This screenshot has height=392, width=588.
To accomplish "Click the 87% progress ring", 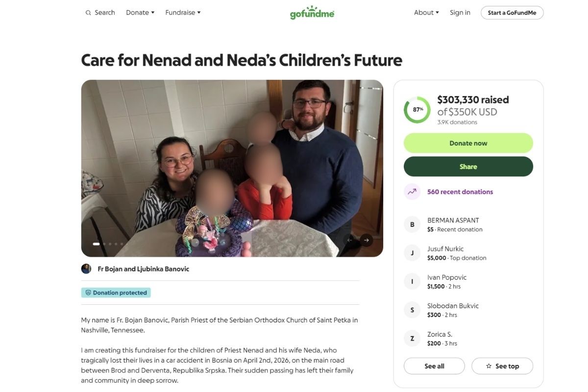I will 417,110.
